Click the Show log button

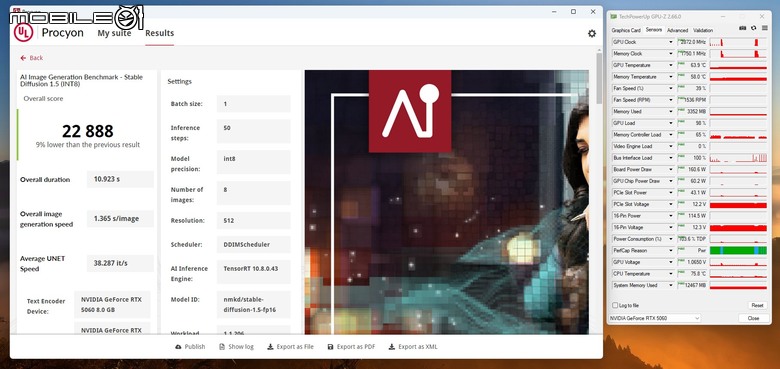point(236,347)
